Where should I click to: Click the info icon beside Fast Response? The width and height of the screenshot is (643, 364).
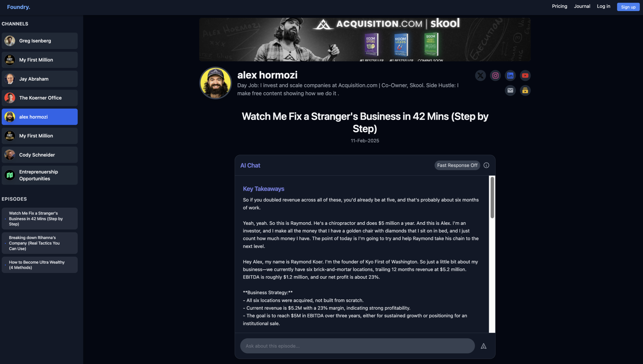486,165
